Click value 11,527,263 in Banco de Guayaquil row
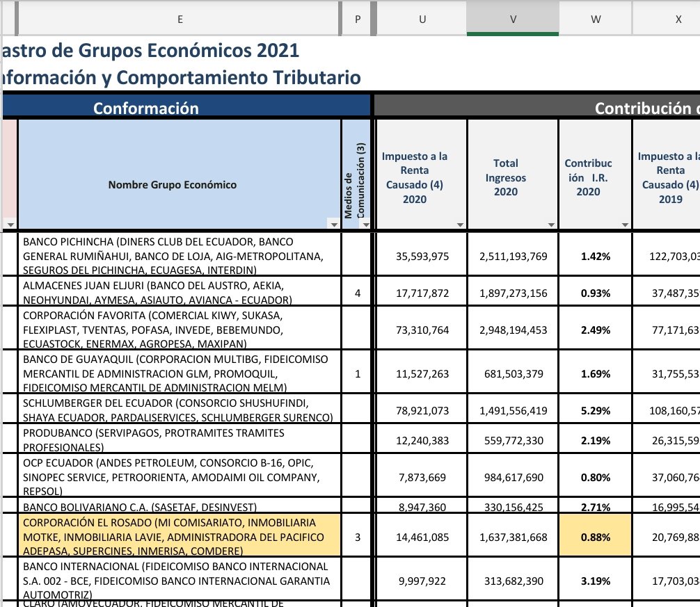The image size is (700, 607). [422, 374]
